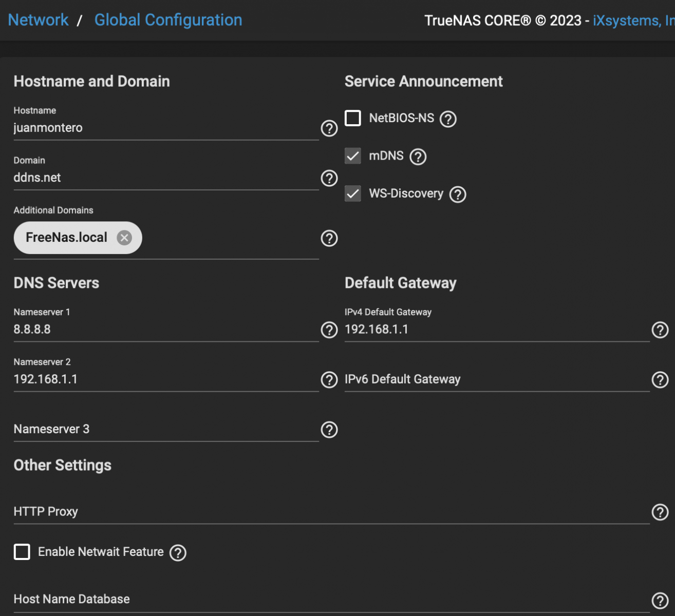Click the Service Announcement heading

click(x=423, y=81)
